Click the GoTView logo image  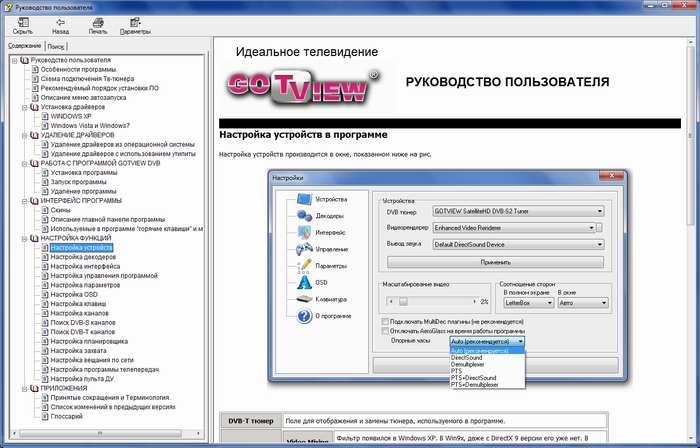[x=304, y=87]
